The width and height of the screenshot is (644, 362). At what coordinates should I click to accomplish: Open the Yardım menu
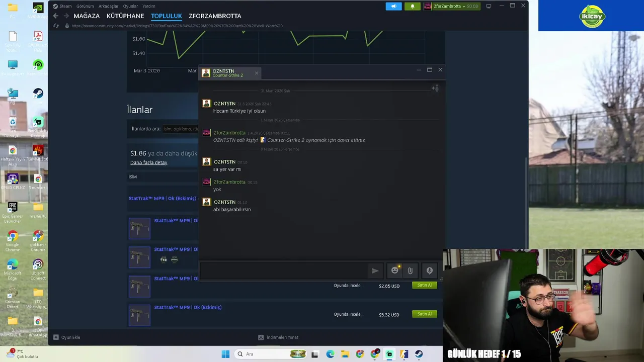click(148, 6)
